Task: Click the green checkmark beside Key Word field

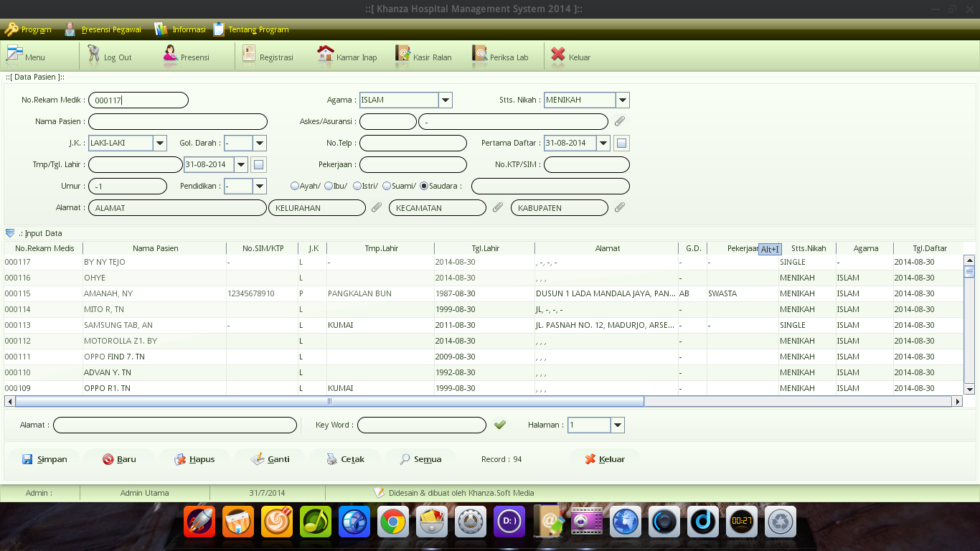Action: click(x=500, y=425)
